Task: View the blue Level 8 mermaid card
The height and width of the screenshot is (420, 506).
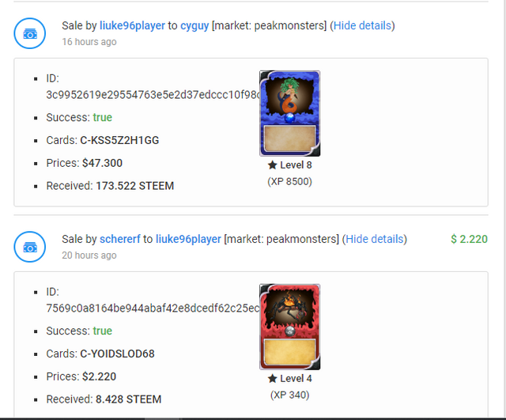Action: 290,114
